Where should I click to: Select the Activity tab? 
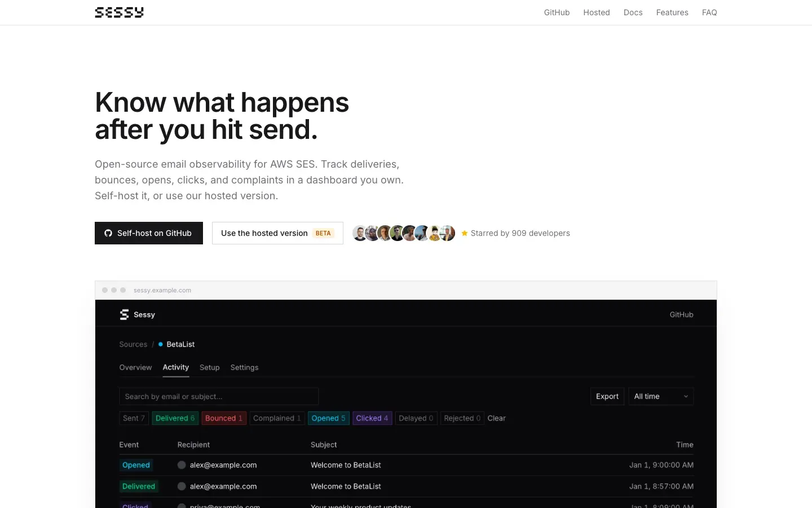pos(176,367)
